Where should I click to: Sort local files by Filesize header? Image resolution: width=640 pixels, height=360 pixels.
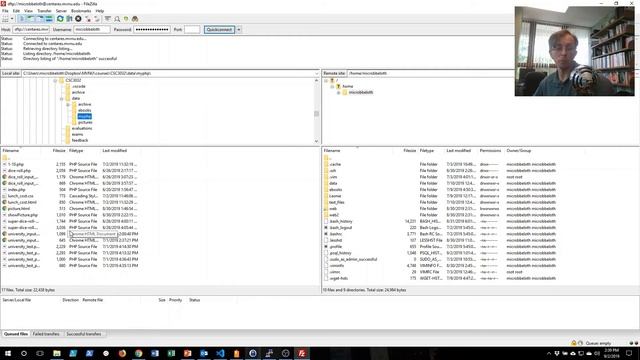59,151
